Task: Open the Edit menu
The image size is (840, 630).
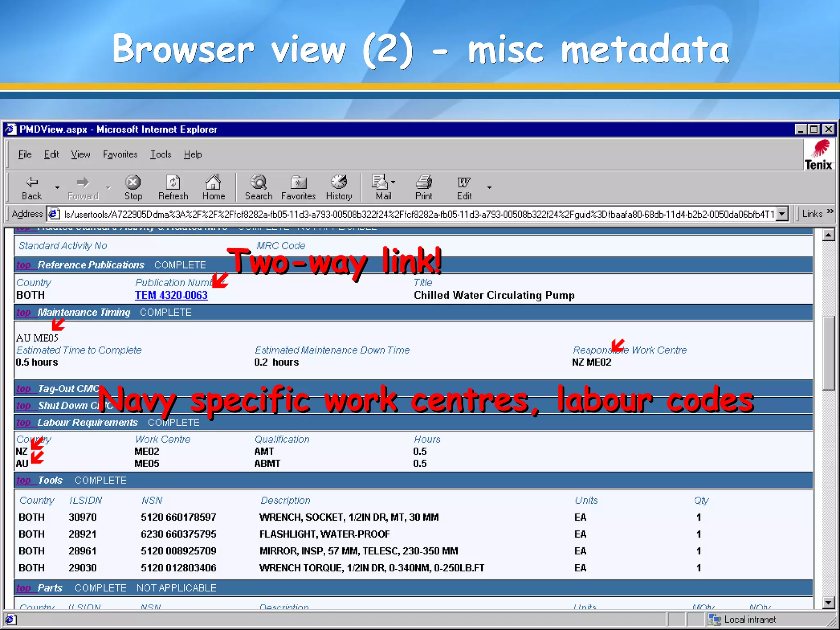Action: click(51, 154)
